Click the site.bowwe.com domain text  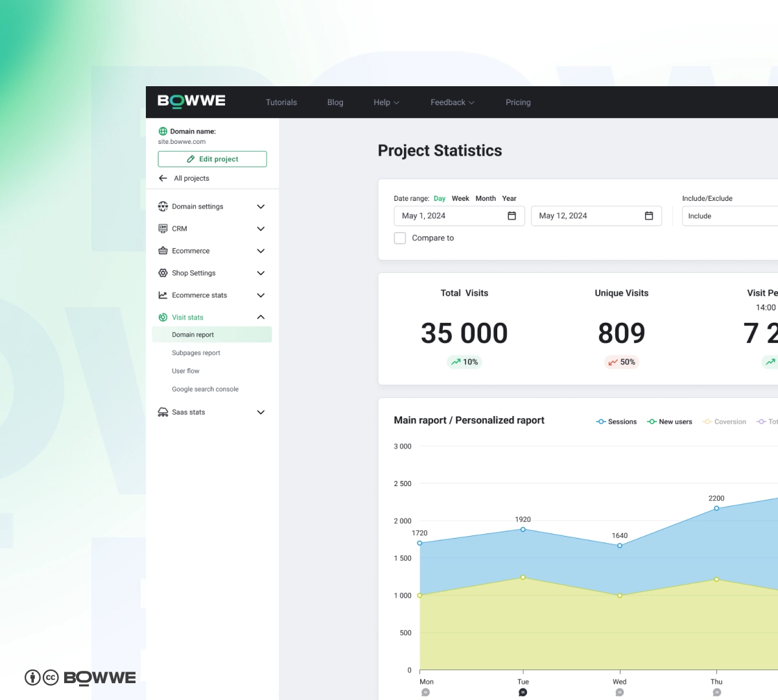182,141
